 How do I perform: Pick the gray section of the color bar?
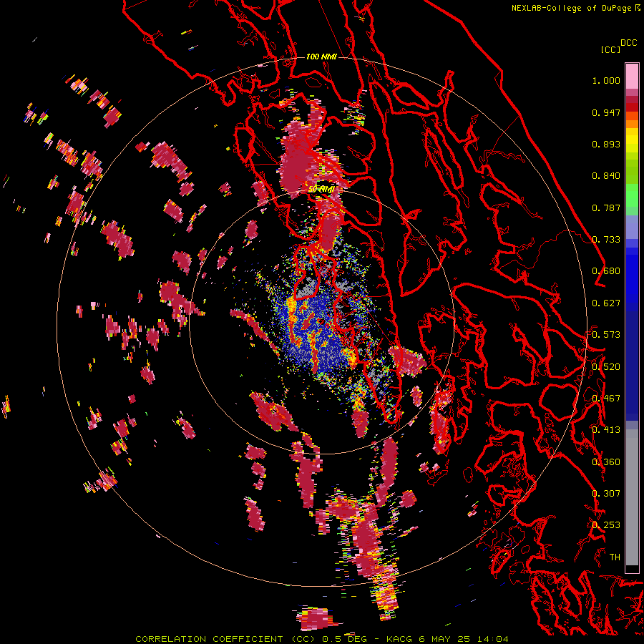point(632,497)
